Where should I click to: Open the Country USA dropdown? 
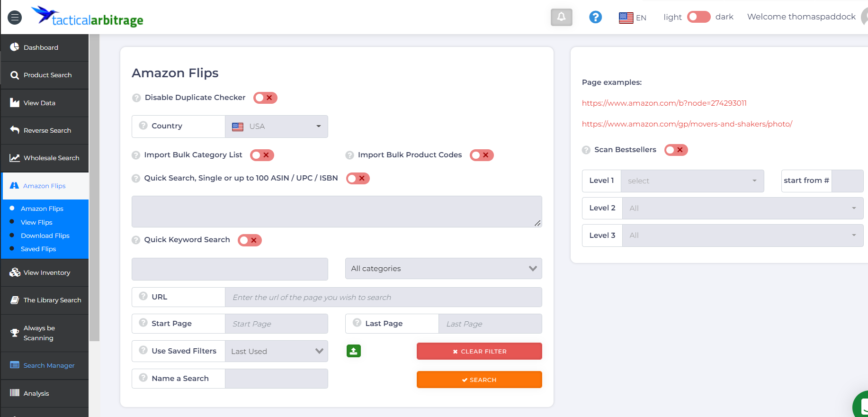[x=276, y=127]
